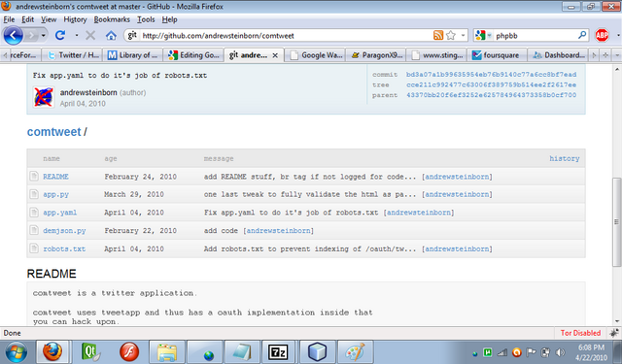Screen dimensions: 622x364
Task: Open the address bar history dropdown
Action: pos(463,35)
